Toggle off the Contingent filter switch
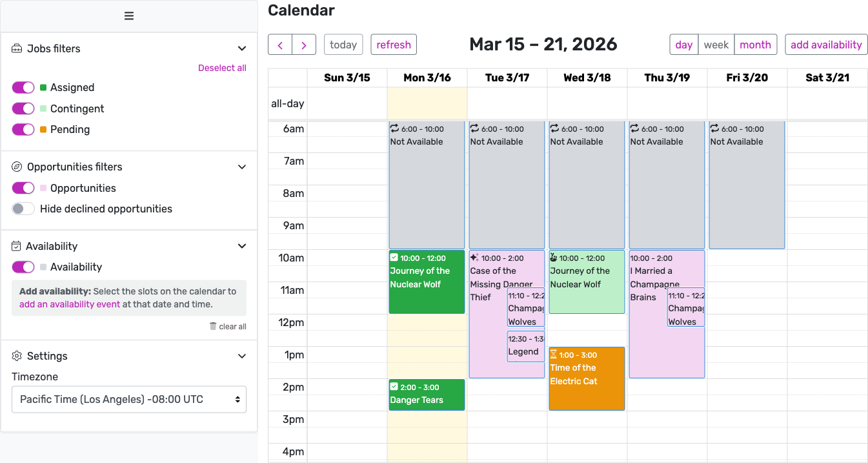The image size is (868, 463). [x=23, y=108]
